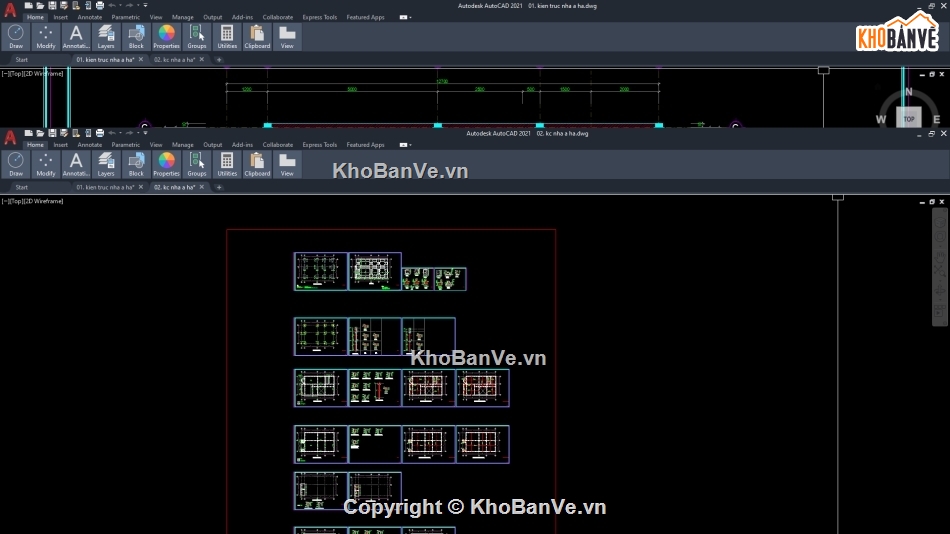This screenshot has height=534, width=950.
Task: Toggle ribbon display state button in lower window
Action: tap(404, 145)
